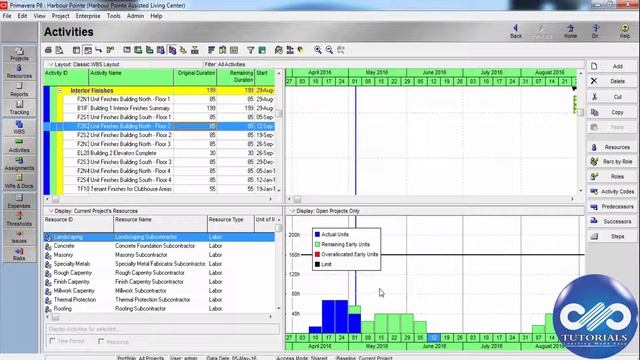This screenshot has width=640, height=360.
Task: Click the Print icon in the toolbar
Action: pos(48,50)
